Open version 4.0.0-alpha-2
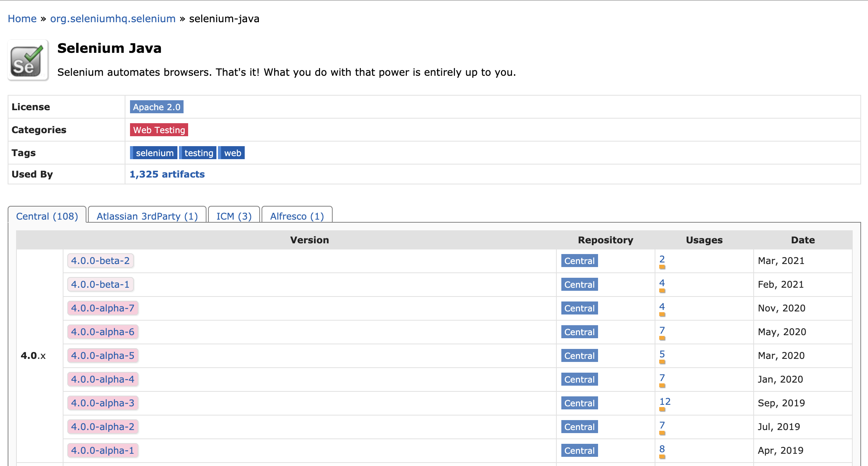Screen dimensions: 868x466 [102, 427]
